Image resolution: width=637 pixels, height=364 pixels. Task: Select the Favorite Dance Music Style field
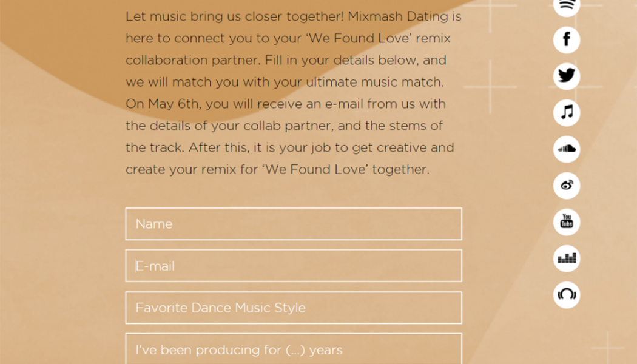(x=294, y=308)
